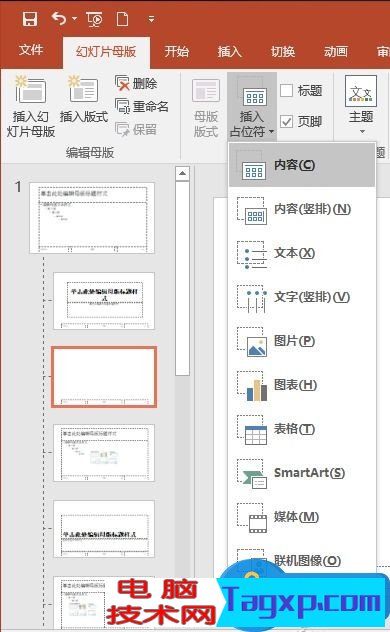Open the 文件 (File) tab
This screenshot has width=390, height=632.
[31, 50]
